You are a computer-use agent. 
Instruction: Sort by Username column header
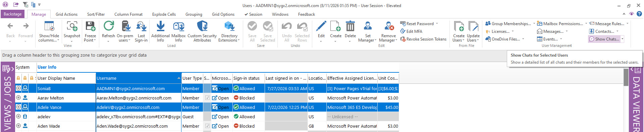[x=139, y=78]
